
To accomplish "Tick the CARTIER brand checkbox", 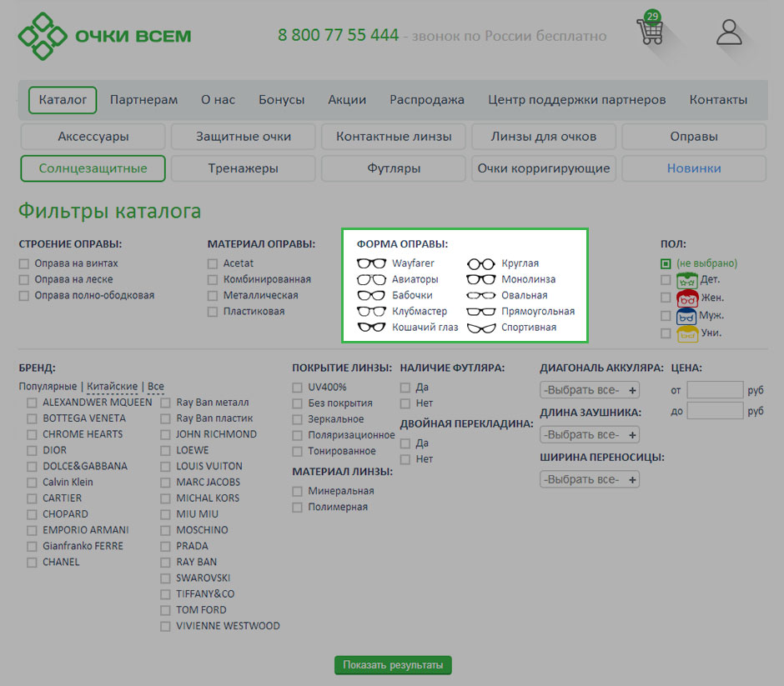I will tap(33, 498).
